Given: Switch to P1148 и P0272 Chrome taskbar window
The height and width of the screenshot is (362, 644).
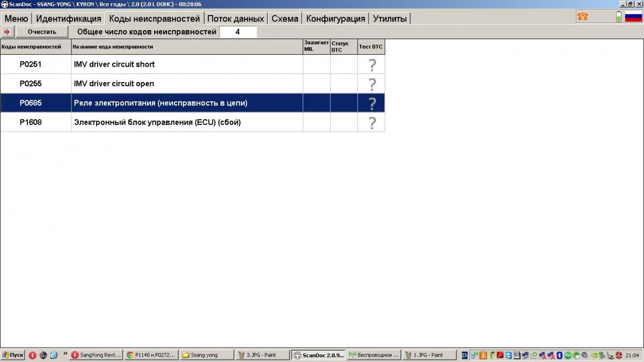Looking at the screenshot, I should click(152, 355).
